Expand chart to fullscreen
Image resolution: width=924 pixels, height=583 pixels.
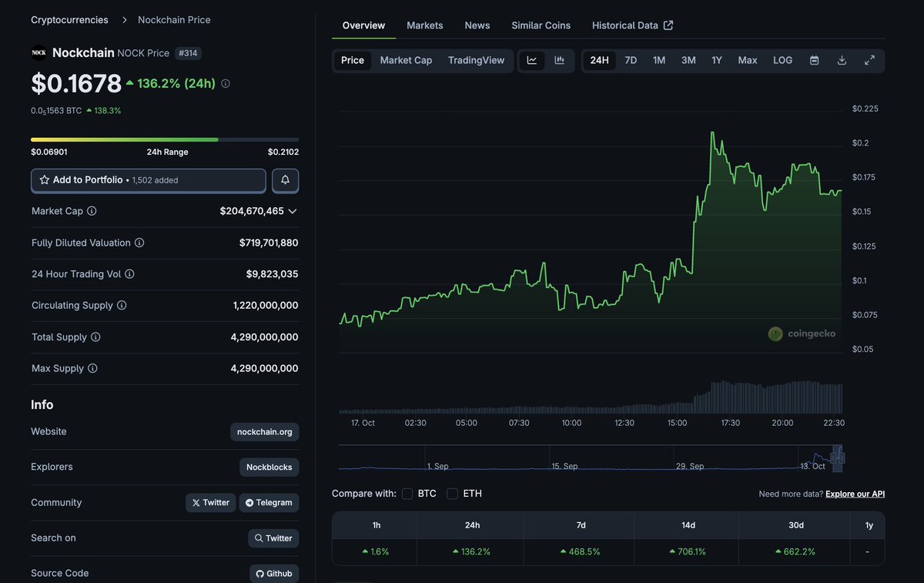point(869,60)
